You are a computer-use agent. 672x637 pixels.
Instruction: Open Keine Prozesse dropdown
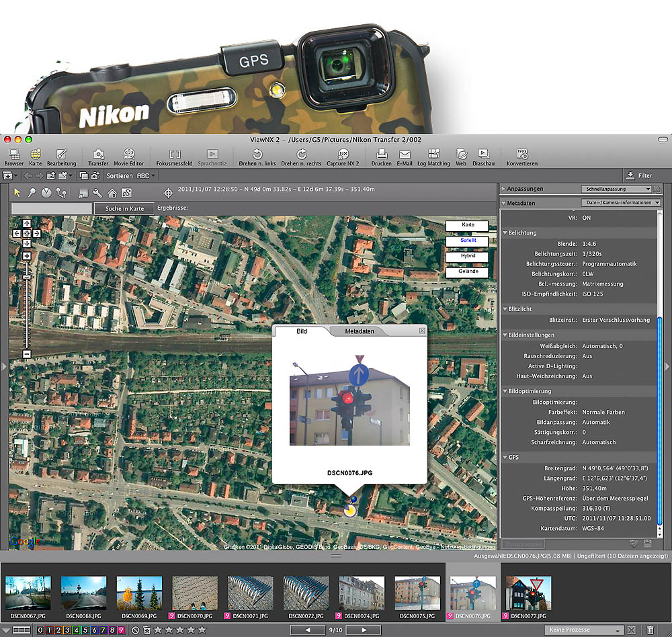point(584,630)
